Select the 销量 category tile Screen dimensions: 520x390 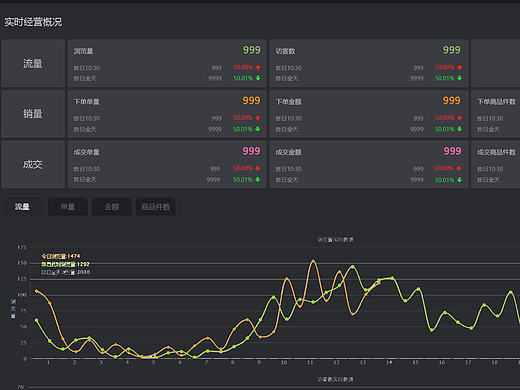(x=33, y=114)
